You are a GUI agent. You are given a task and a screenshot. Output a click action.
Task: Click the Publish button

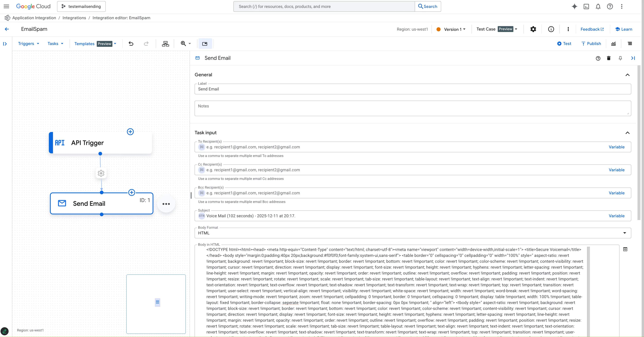[x=591, y=44]
